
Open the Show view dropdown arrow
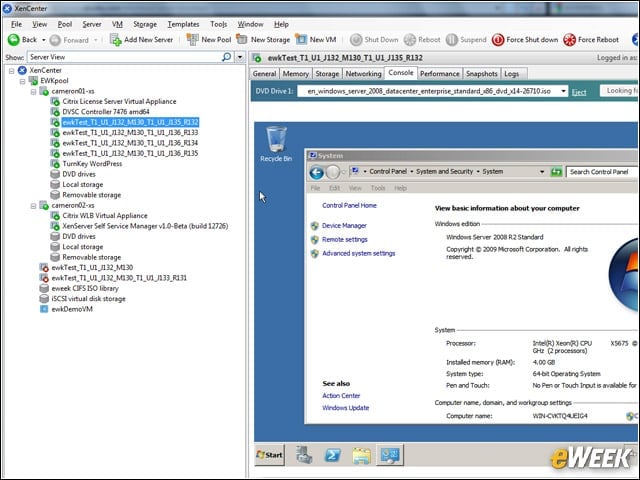coord(240,57)
